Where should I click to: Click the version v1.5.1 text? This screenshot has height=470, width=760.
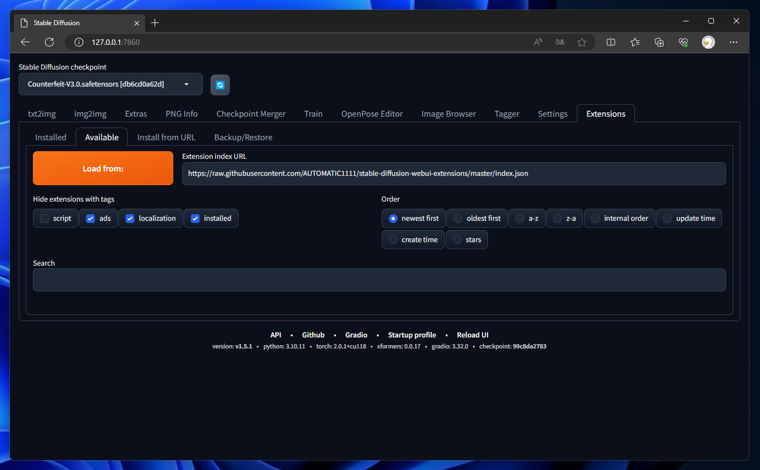[232, 346]
